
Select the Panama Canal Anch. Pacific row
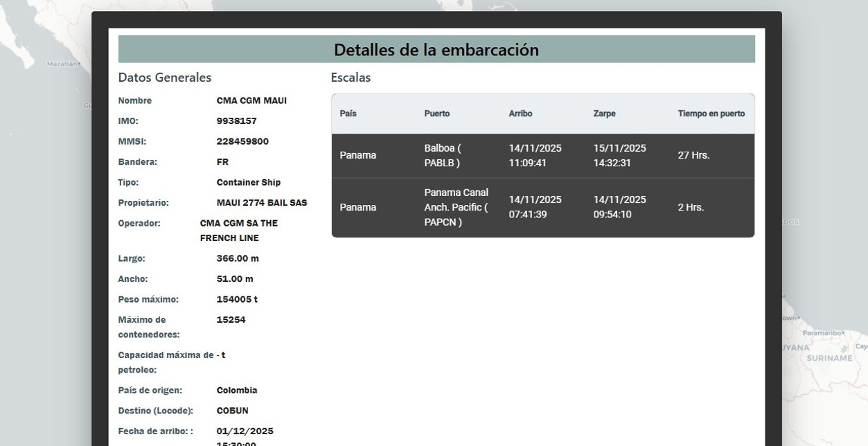[x=456, y=208]
